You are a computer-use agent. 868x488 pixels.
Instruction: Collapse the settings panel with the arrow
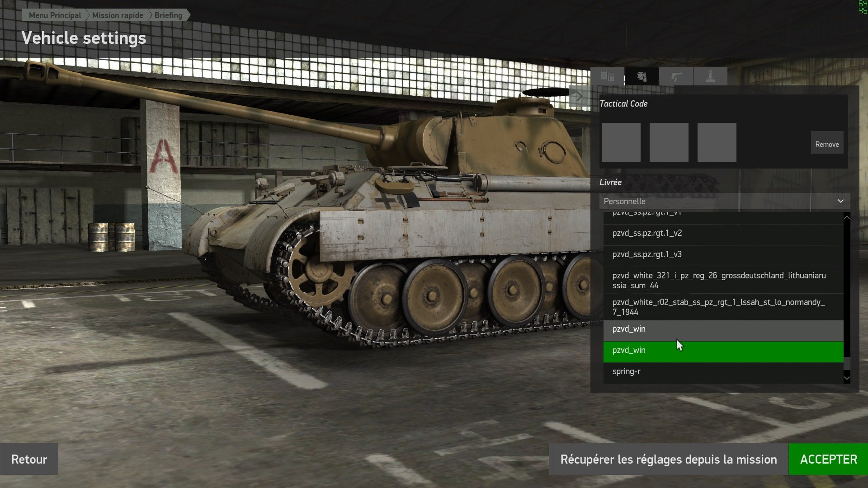[579, 96]
